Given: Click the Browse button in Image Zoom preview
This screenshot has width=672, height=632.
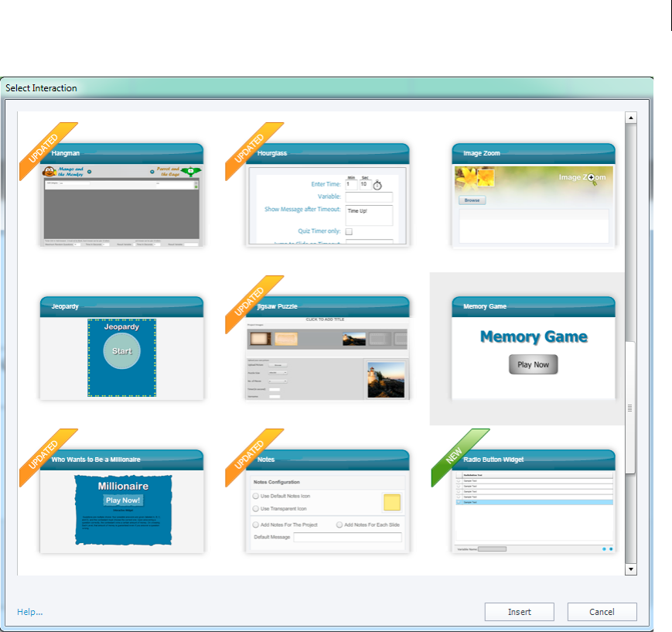Looking at the screenshot, I should click(x=472, y=200).
